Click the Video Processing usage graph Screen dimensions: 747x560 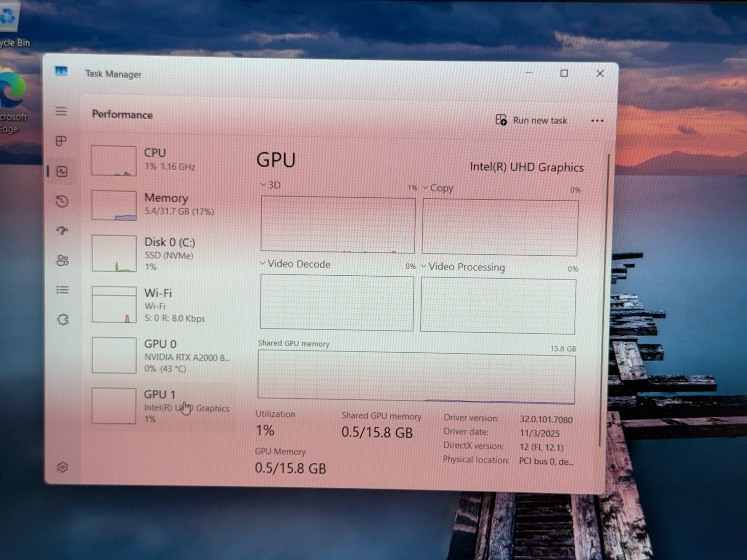pos(498,306)
